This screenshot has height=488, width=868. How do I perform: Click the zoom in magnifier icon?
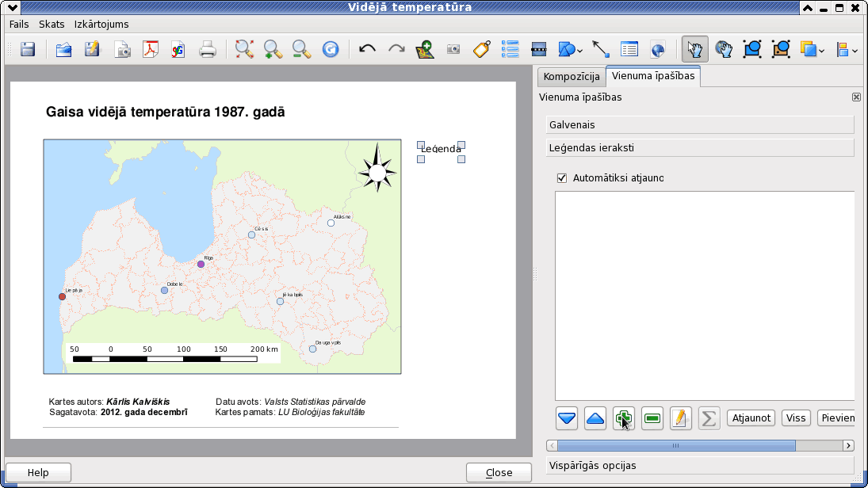tap(273, 49)
